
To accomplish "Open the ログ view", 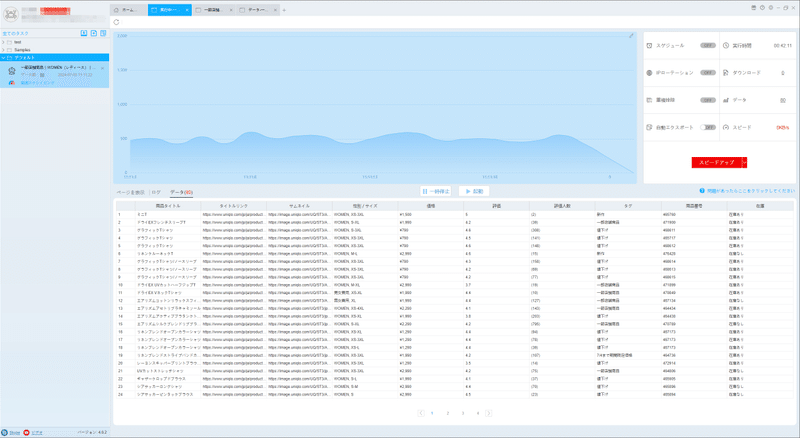I will (156, 192).
